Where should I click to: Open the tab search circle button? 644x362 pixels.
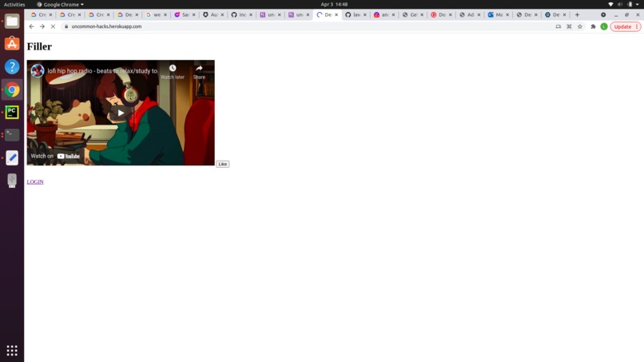pyautogui.click(x=603, y=15)
